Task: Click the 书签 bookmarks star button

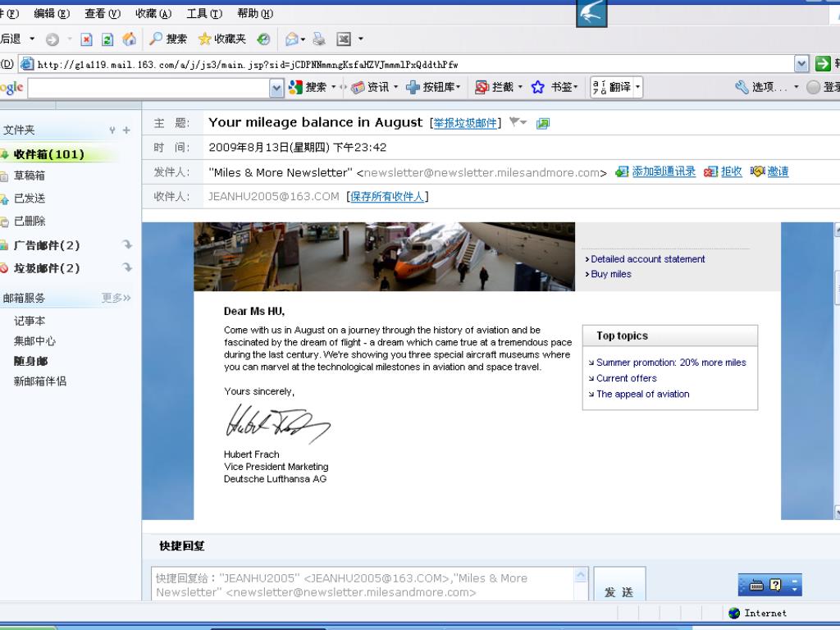Action: 555,87
